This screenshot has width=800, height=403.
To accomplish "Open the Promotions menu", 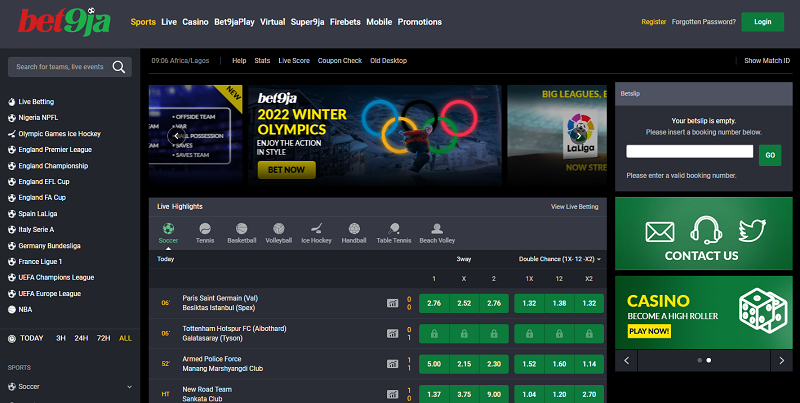I will coord(419,22).
